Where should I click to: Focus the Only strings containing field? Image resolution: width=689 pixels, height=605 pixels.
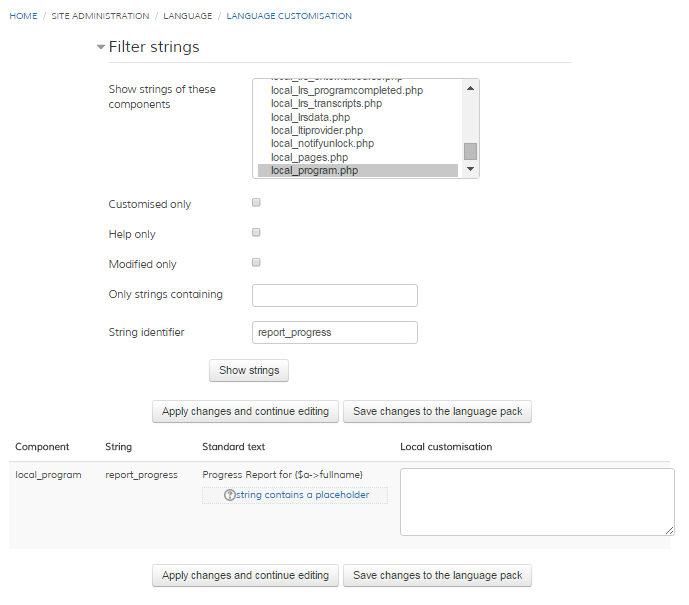click(x=334, y=295)
